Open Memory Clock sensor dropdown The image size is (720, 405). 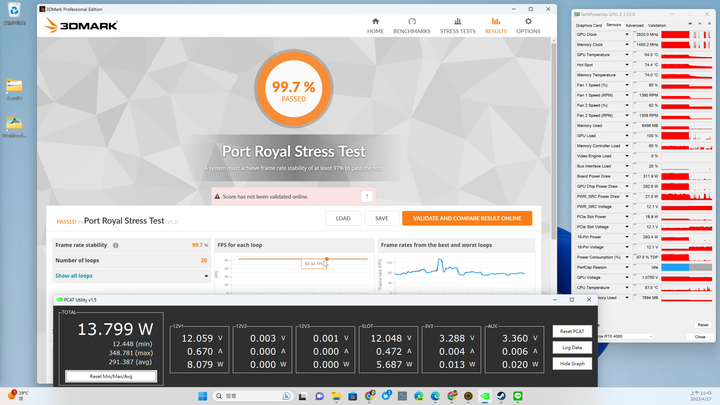click(x=627, y=45)
